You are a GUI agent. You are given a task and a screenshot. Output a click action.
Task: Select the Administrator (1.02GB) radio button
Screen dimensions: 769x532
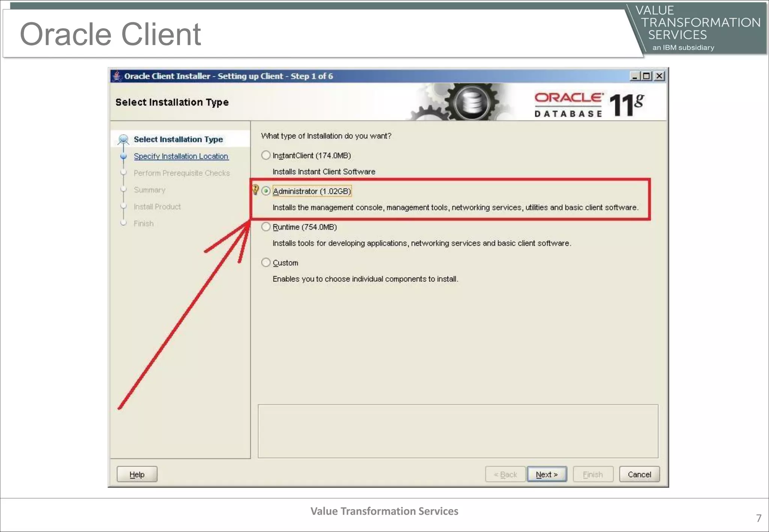pos(266,191)
